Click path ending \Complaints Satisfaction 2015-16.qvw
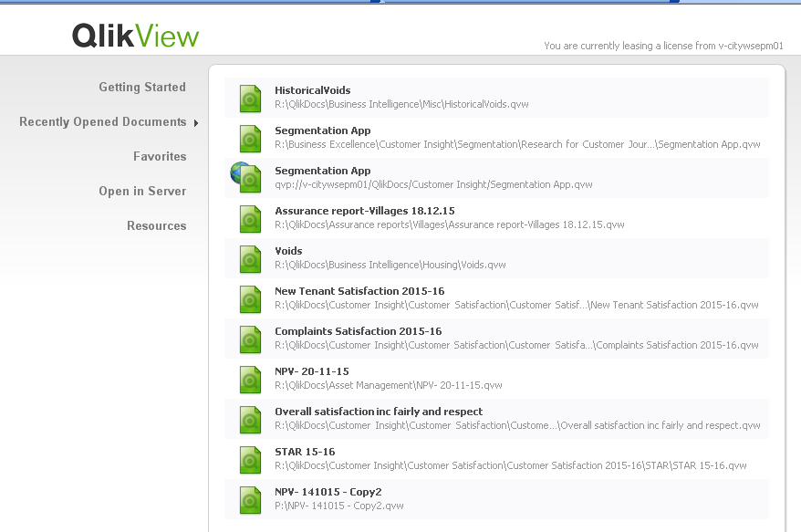This screenshot has width=801, height=532. pos(516,346)
